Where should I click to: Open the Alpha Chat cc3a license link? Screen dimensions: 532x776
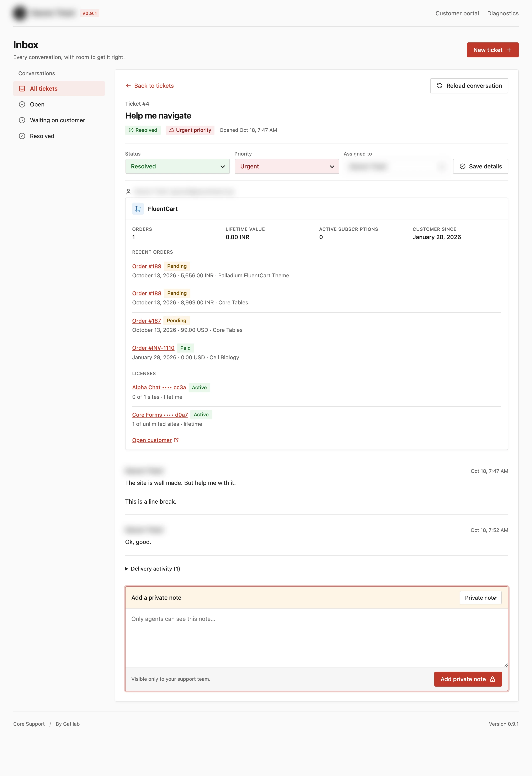coord(159,387)
